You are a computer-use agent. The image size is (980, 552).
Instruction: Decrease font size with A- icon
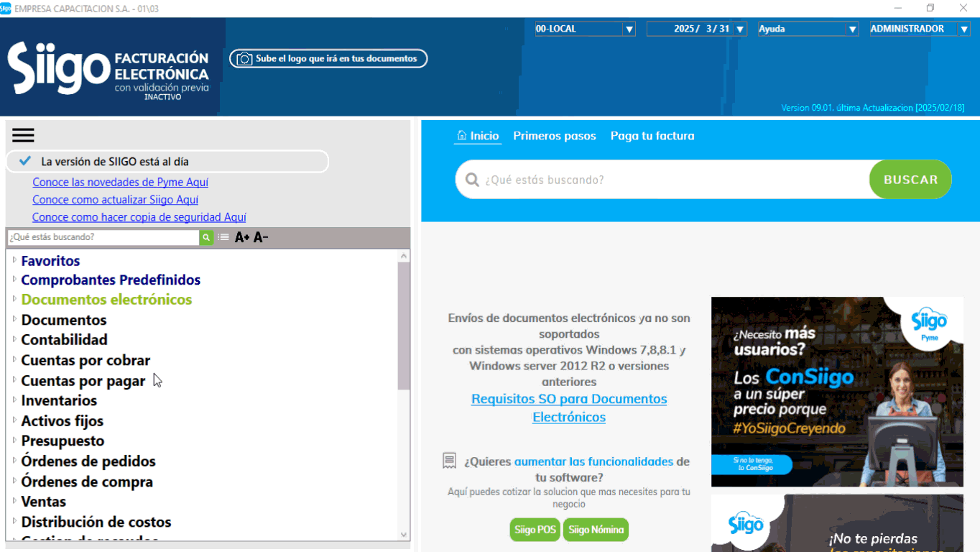(261, 237)
